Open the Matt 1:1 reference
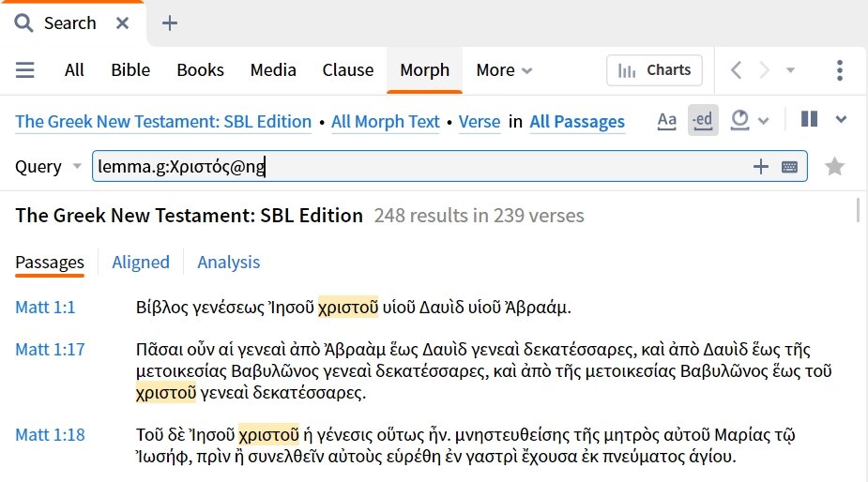This screenshot has height=482, width=868. click(x=45, y=308)
